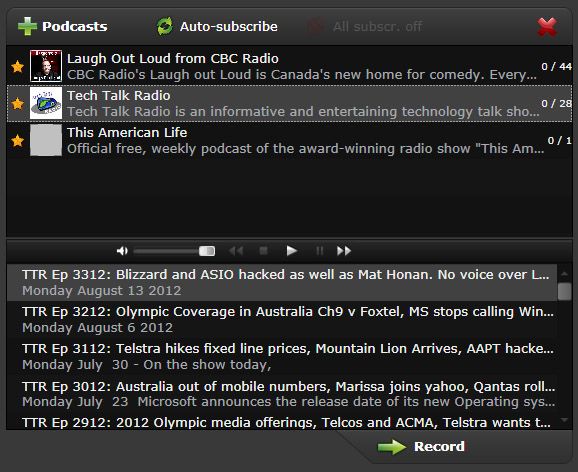The image size is (578, 472).
Task: Click the green Auto-subscribe refresh icon
Action: [x=164, y=27]
